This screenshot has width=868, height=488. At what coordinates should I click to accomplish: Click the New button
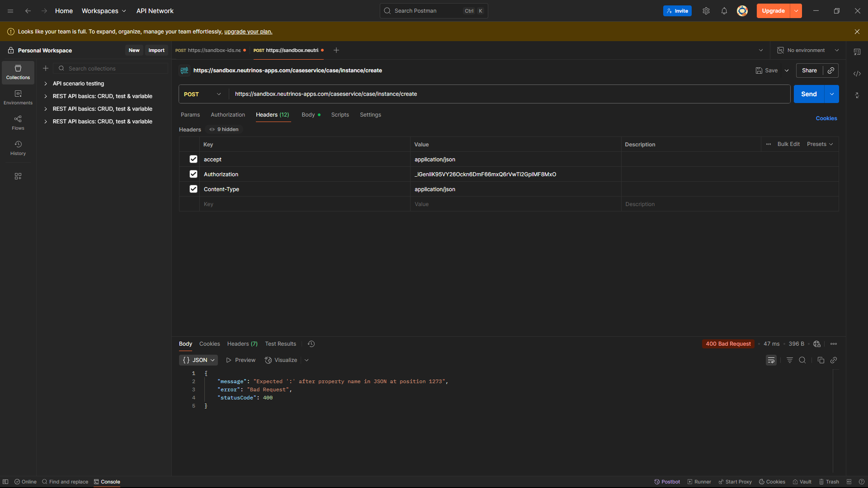coord(134,50)
